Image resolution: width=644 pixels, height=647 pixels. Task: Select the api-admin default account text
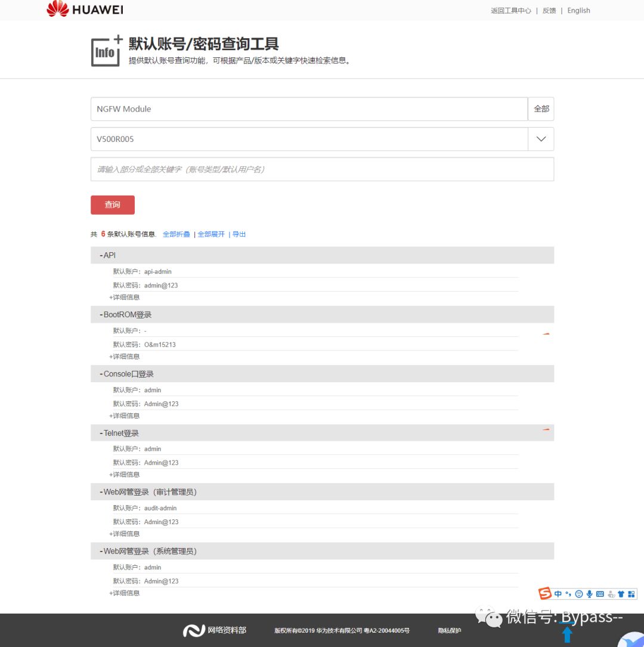click(157, 271)
